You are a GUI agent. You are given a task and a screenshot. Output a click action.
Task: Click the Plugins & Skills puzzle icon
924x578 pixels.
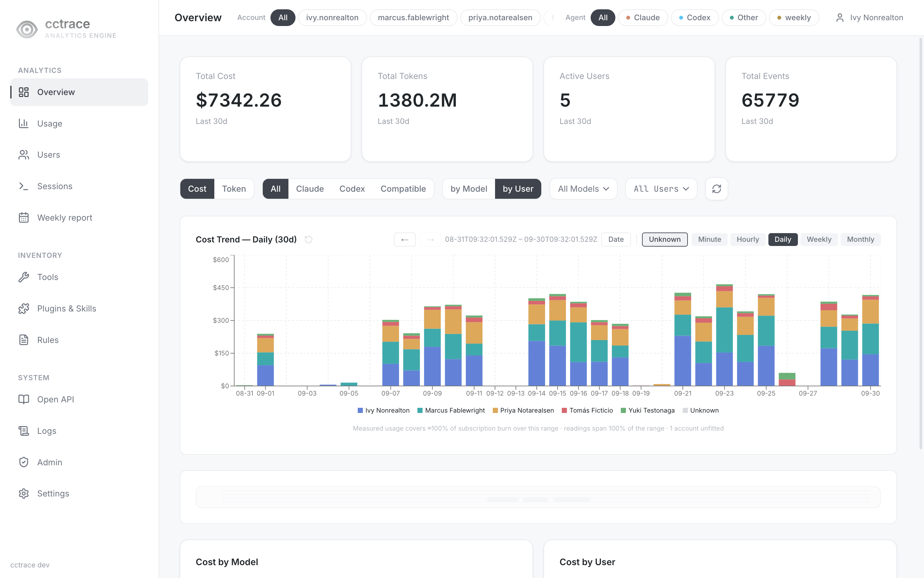coord(24,309)
